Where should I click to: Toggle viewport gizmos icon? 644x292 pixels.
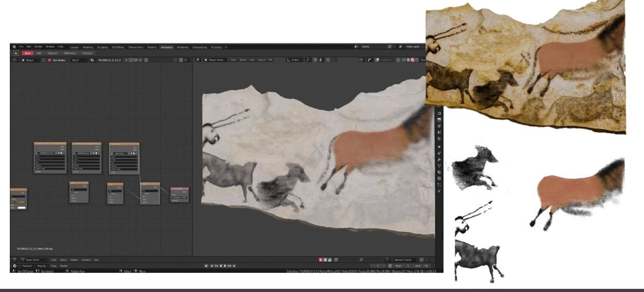[x=369, y=60]
